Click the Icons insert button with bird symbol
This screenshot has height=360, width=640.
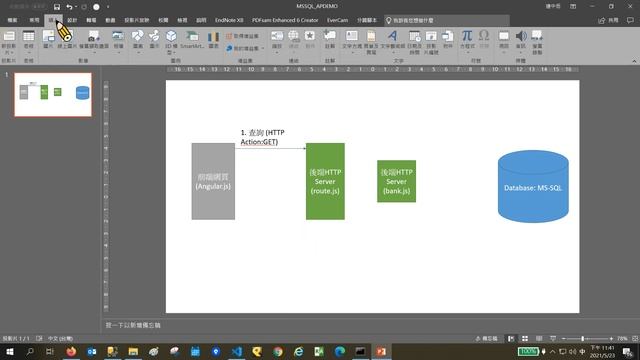coord(154,37)
